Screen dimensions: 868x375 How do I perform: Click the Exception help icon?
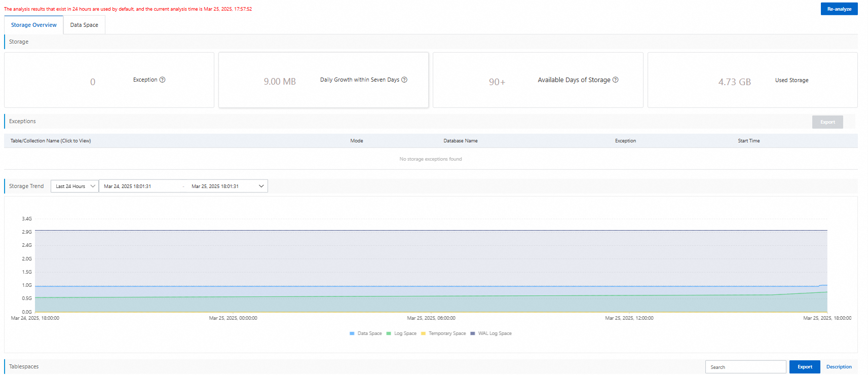(162, 80)
